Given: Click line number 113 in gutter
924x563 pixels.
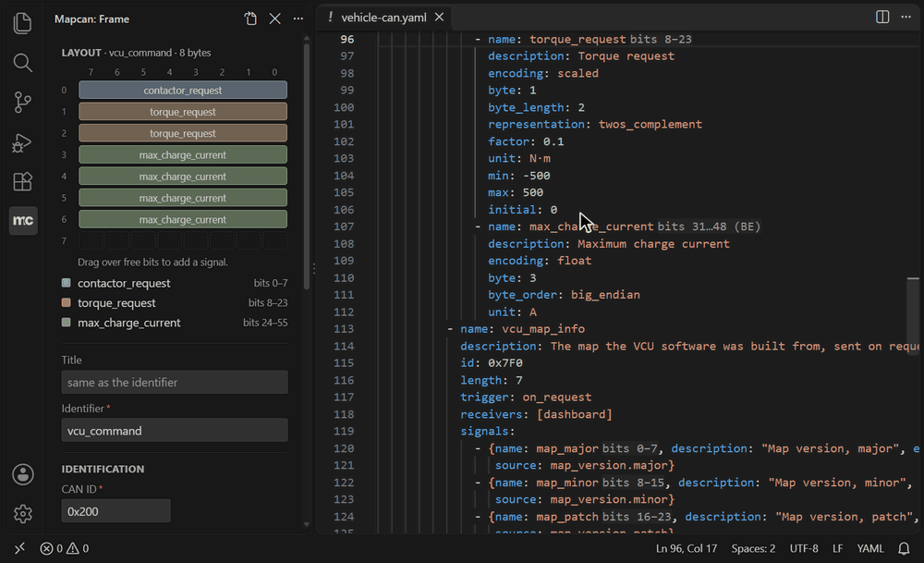Looking at the screenshot, I should click(344, 329).
